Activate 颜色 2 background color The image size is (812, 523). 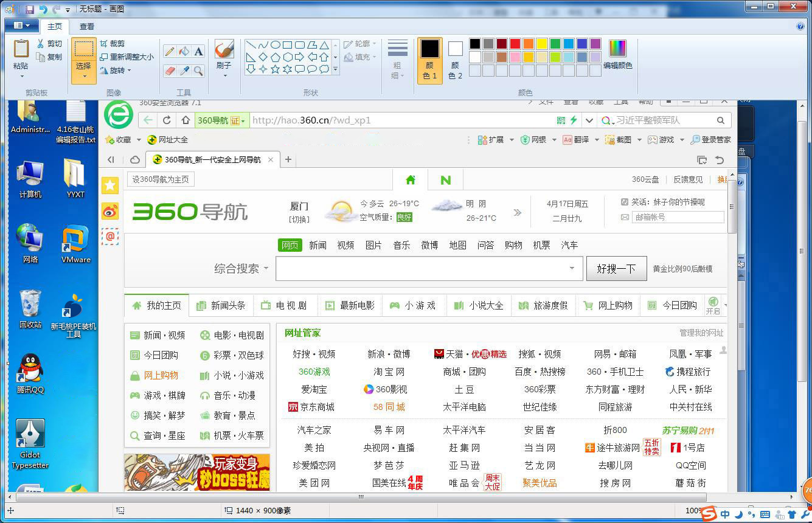455,60
